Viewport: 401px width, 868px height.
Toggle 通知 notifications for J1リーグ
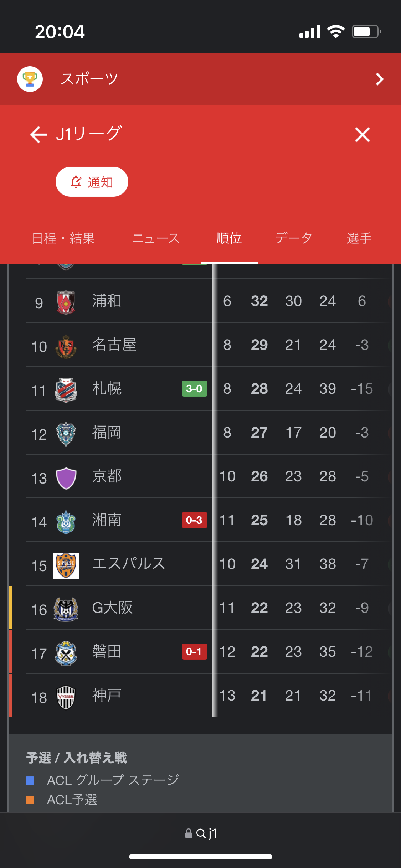click(x=92, y=182)
